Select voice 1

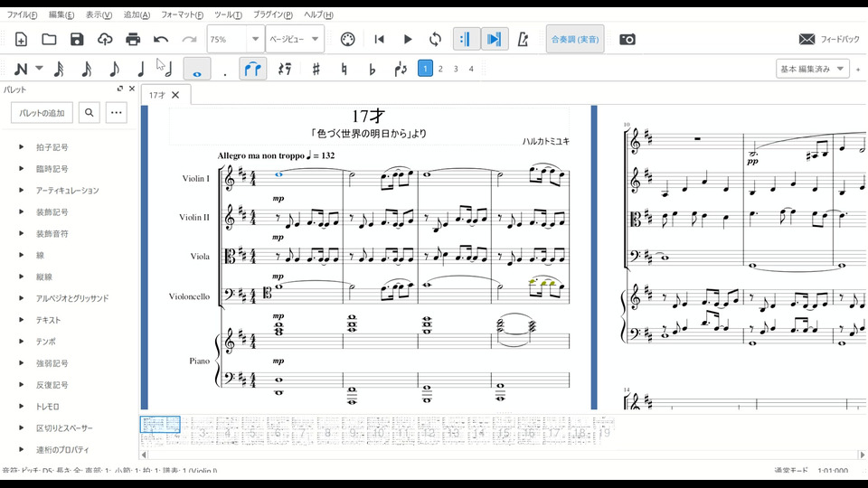425,69
